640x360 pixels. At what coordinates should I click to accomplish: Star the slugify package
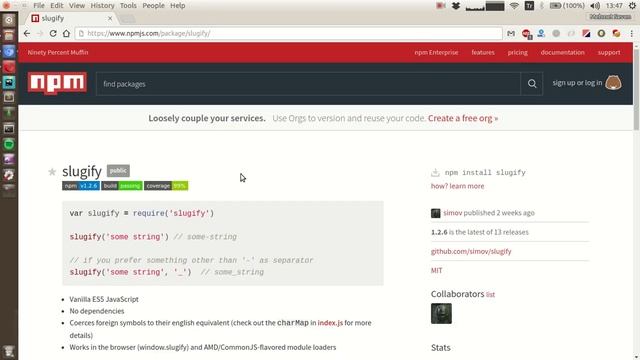point(52,171)
